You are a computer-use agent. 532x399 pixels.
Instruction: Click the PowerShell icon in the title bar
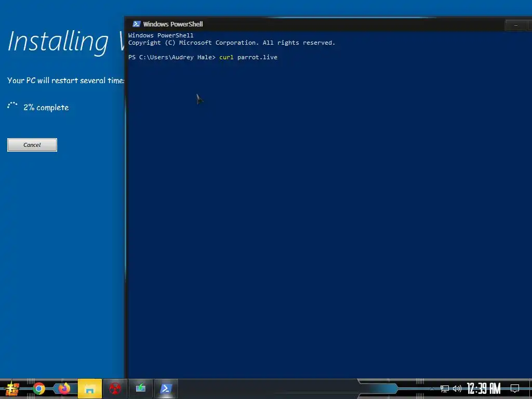pyautogui.click(x=137, y=24)
